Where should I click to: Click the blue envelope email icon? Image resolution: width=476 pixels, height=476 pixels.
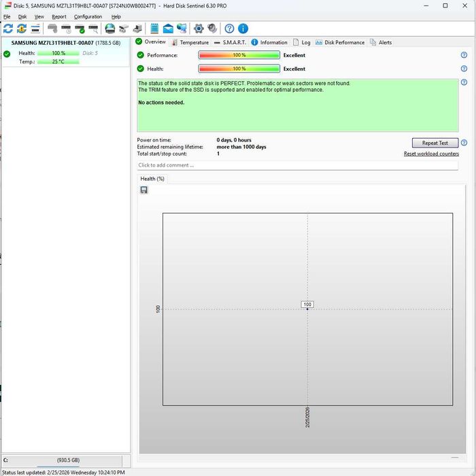pos(168,29)
